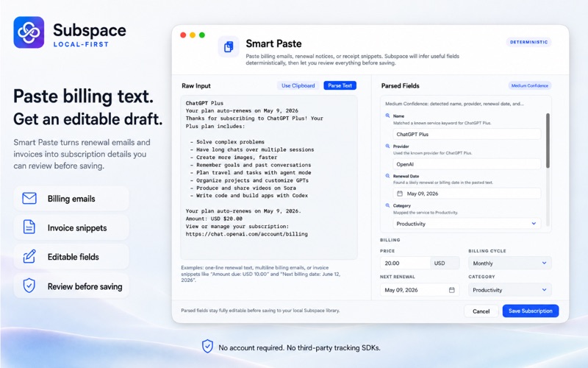Click the Parse Text button
Screen dimensions: 588x368
[x=340, y=85]
